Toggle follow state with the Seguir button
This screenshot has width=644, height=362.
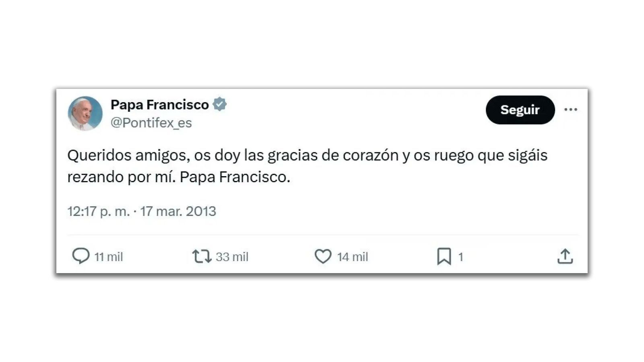(520, 109)
